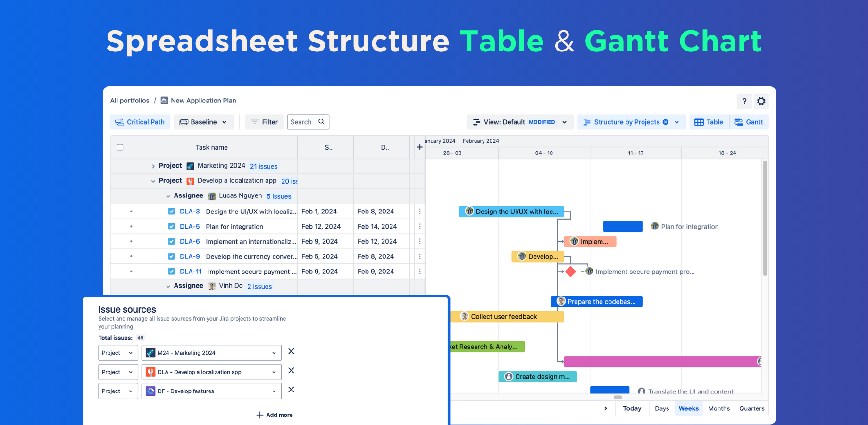Remove DLA localization app issue source
Viewport: 868px width, 425px height.
point(291,371)
